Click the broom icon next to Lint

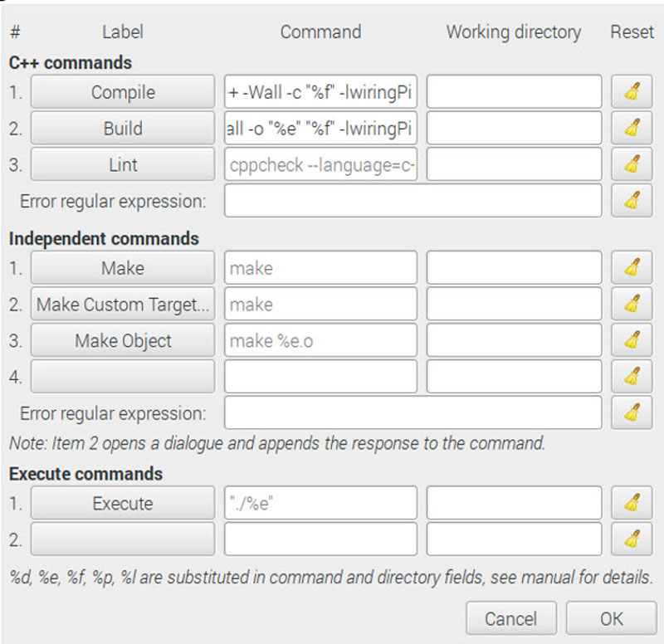pos(632,164)
